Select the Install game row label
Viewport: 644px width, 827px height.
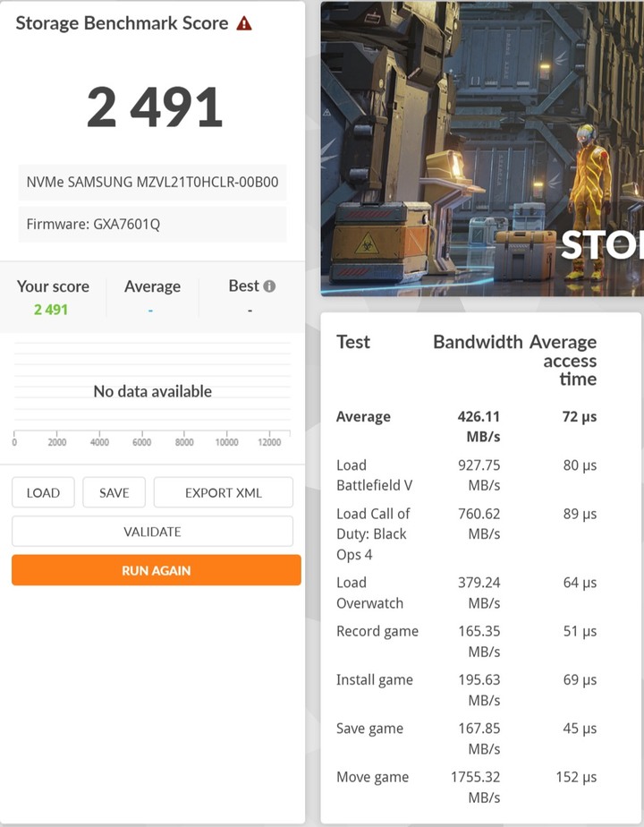375,680
